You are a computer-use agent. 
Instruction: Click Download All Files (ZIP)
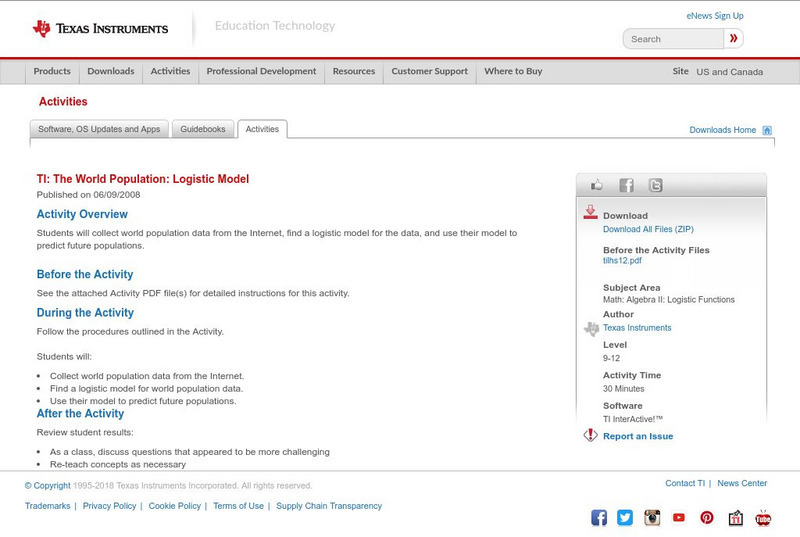pos(648,229)
